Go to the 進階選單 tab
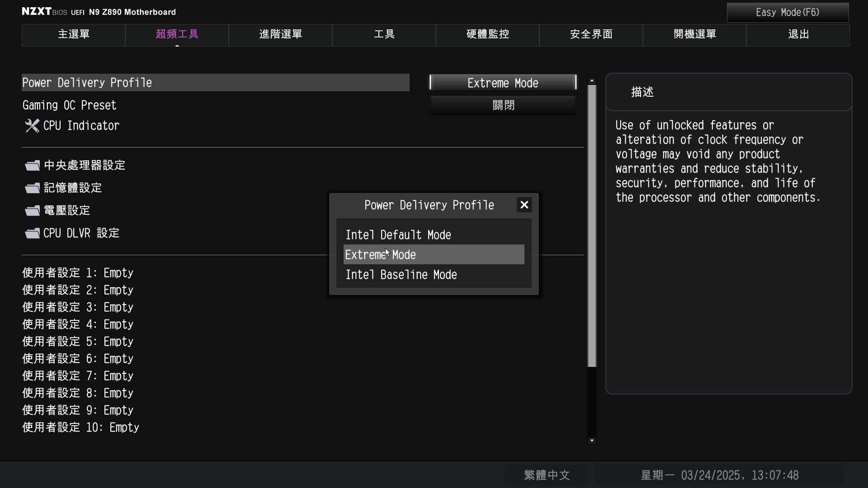868x488 pixels. coord(281,35)
